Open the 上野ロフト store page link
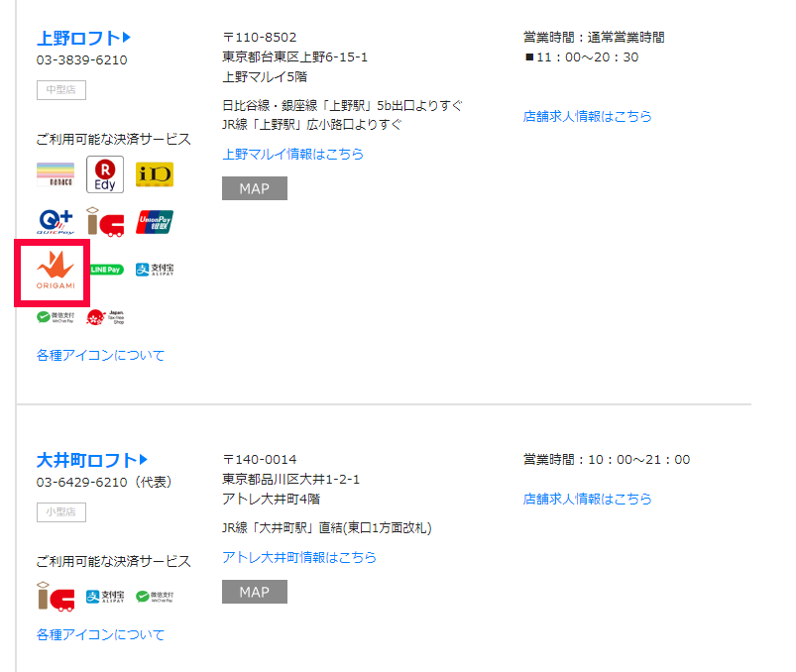The height and width of the screenshot is (672, 796). click(x=83, y=39)
